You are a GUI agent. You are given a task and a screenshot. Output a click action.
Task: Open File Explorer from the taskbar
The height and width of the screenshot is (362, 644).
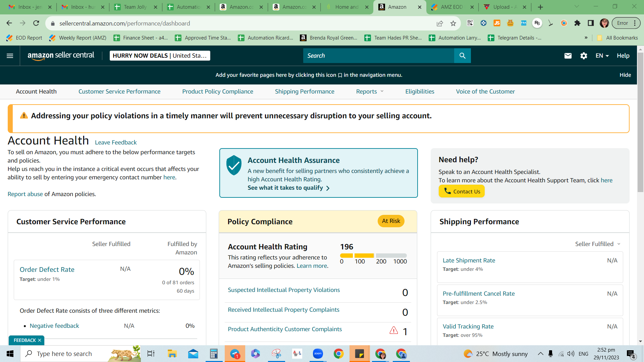click(172, 354)
